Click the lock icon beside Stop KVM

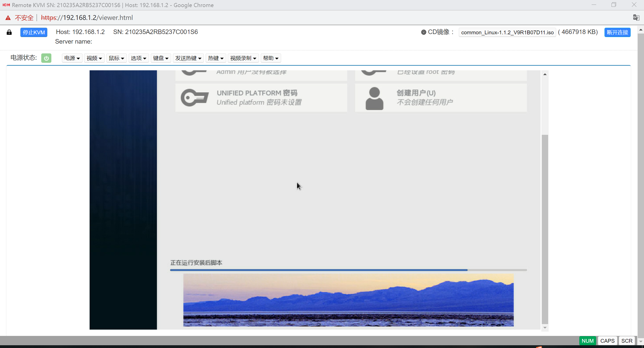pyautogui.click(x=9, y=32)
